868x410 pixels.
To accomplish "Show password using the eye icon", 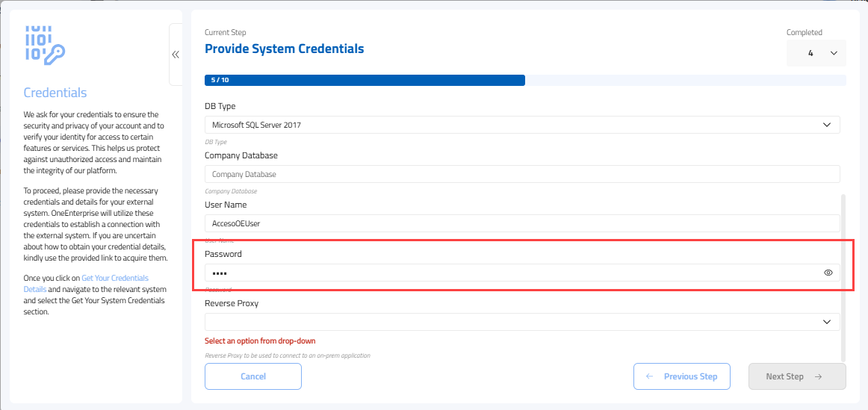I will [828, 273].
